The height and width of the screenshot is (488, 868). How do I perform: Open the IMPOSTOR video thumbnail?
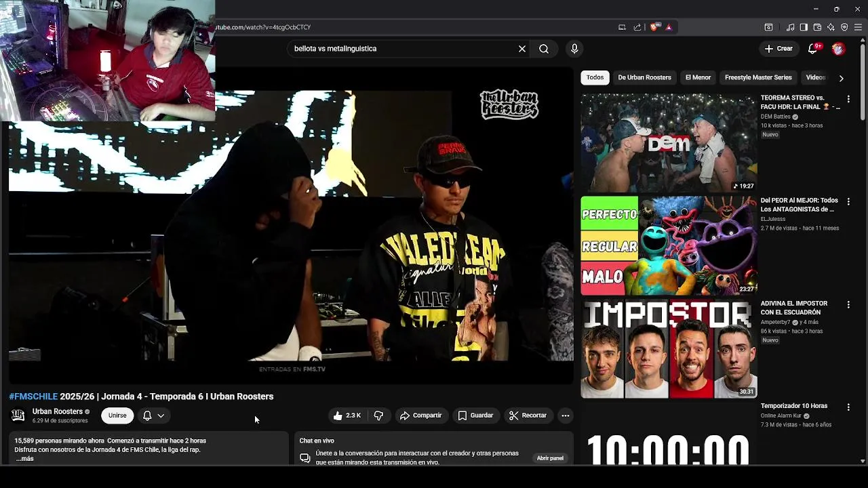(x=669, y=348)
